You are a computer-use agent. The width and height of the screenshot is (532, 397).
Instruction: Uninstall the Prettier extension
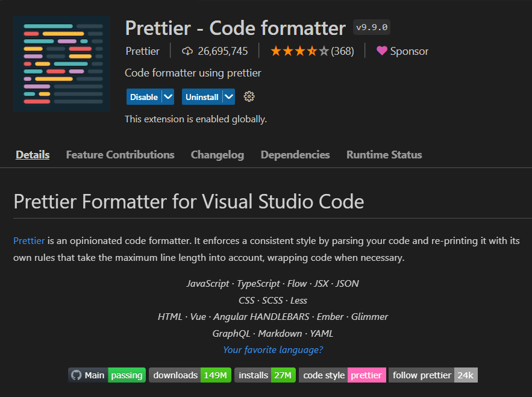pyautogui.click(x=201, y=96)
